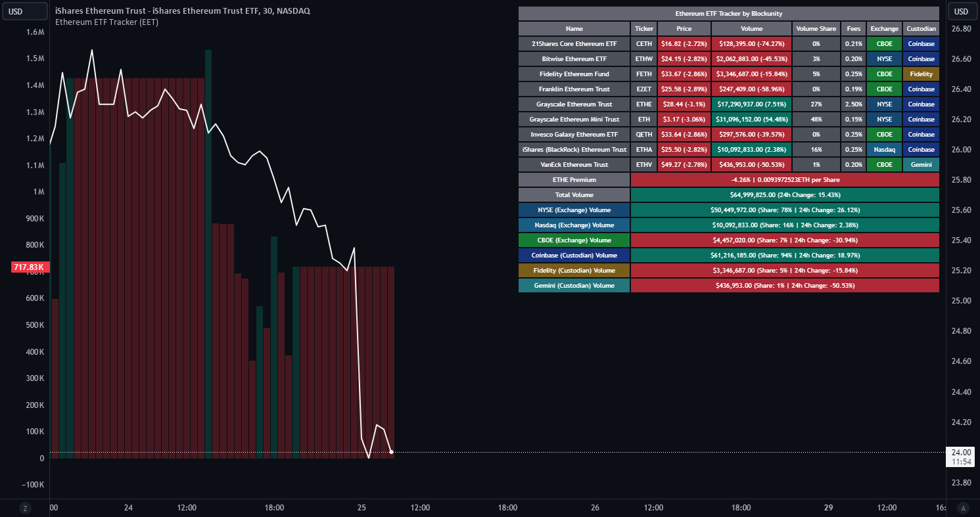980x517 pixels.
Task: Click the Fidelity custodian cell in FETH row
Action: coord(921,74)
